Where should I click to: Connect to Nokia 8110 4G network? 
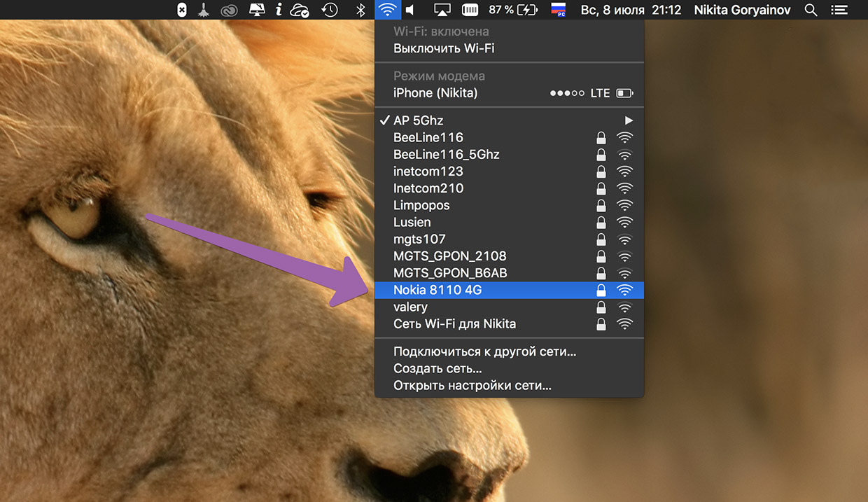click(x=509, y=290)
